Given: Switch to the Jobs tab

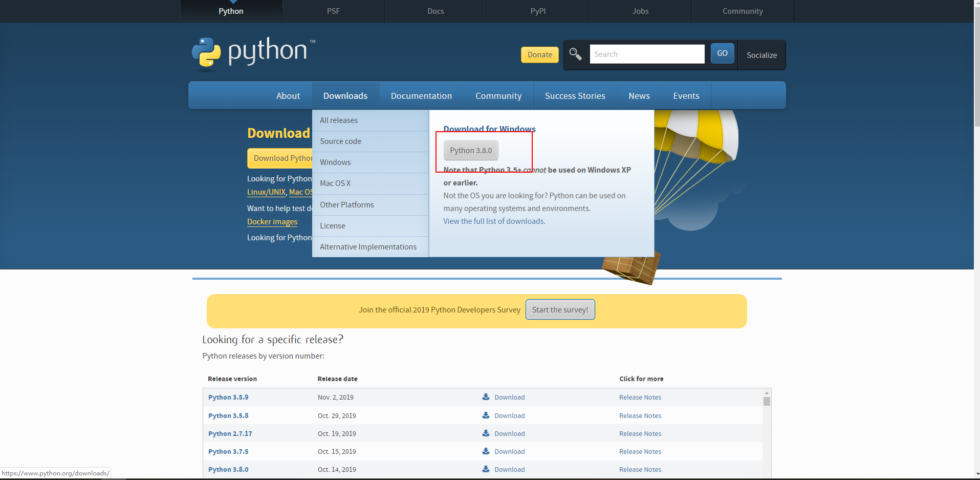Looking at the screenshot, I should [640, 11].
